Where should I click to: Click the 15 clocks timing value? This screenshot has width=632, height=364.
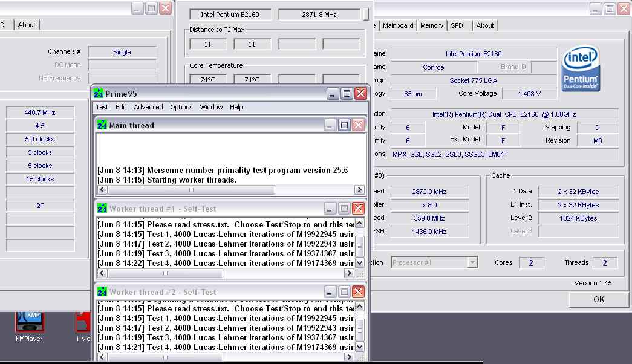point(40,179)
